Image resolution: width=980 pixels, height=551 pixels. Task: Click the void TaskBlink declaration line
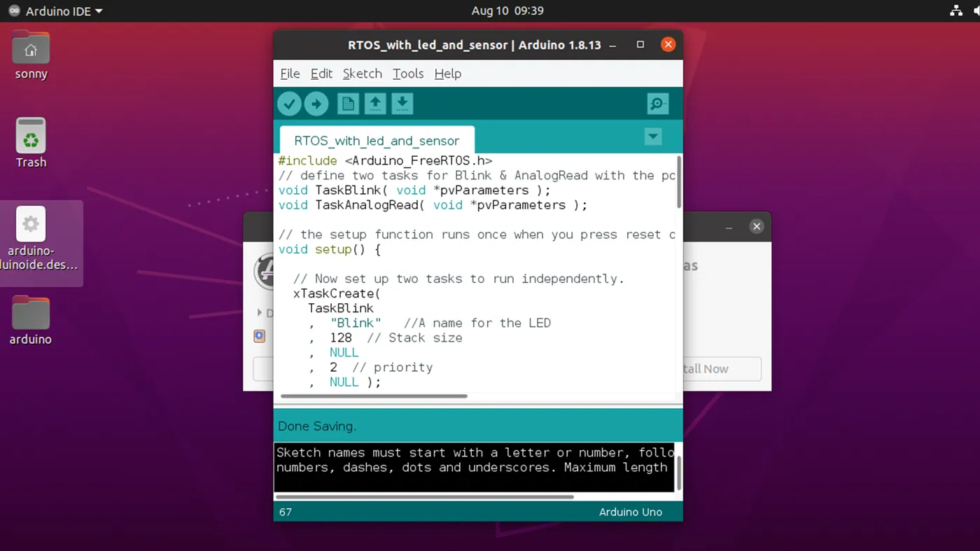click(x=414, y=190)
